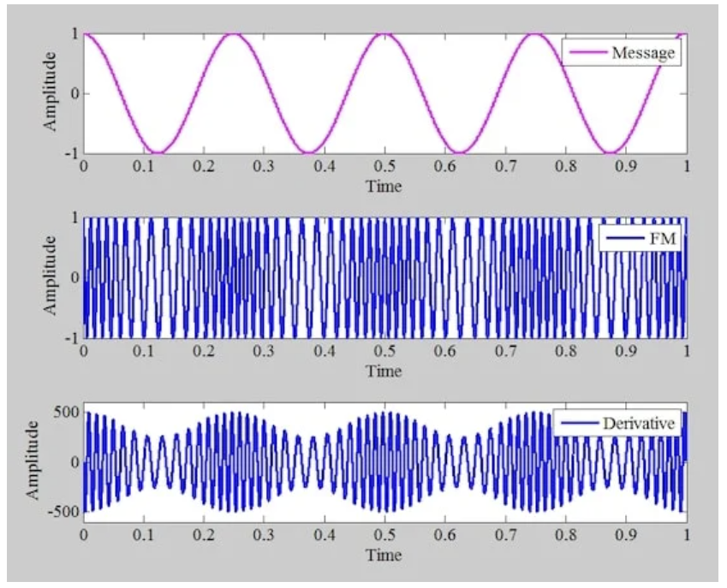The width and height of the screenshot is (727, 588).
Task: Click the 500 y-axis tick of Derivative plot
Action: 66,412
